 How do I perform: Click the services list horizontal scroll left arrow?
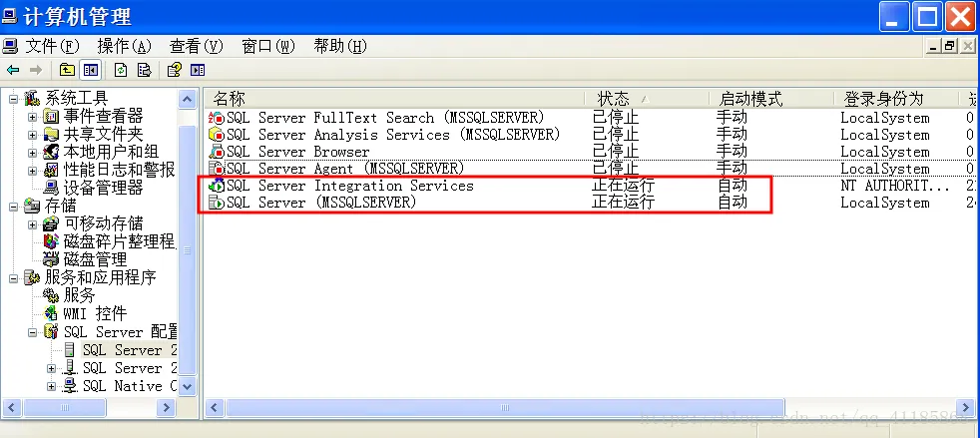coord(215,408)
